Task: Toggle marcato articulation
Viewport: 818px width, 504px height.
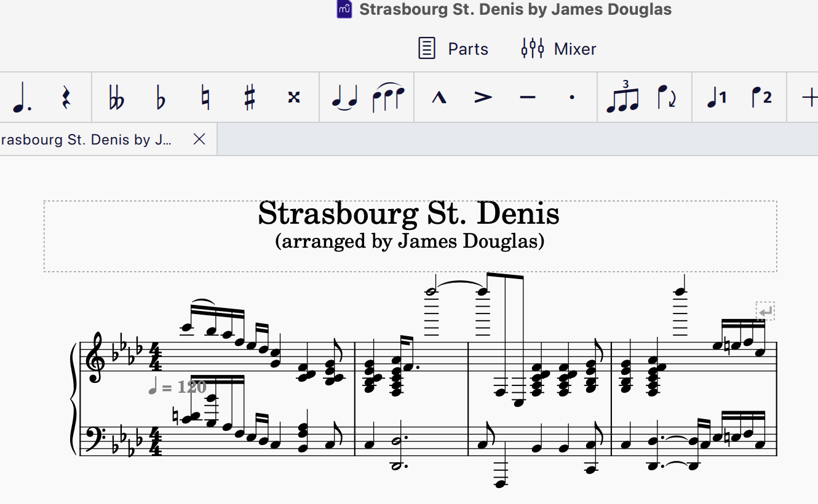Action: (438, 97)
